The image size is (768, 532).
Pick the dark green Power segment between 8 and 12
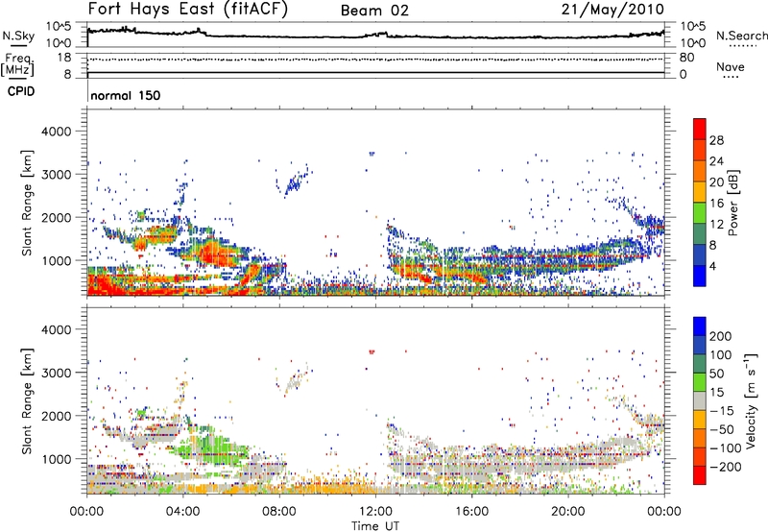point(700,233)
